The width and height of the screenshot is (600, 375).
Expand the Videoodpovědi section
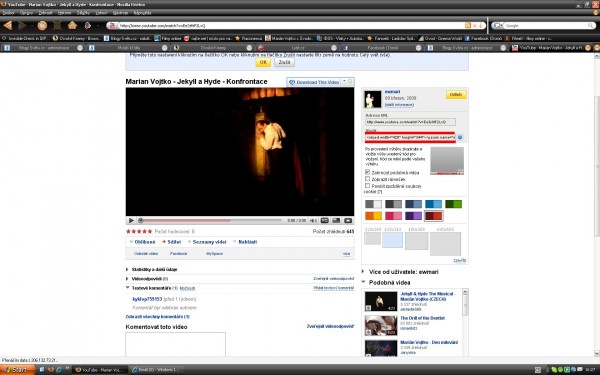(x=147, y=279)
